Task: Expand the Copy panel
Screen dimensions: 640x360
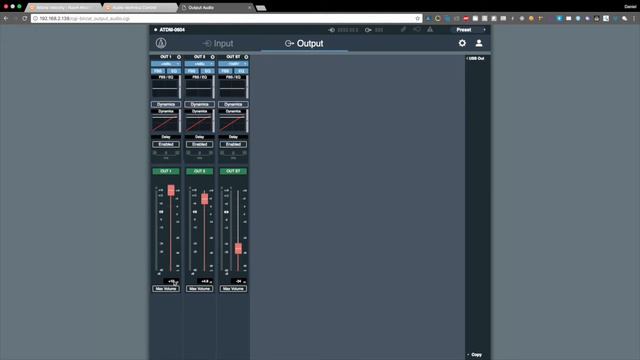Action: click(475, 355)
